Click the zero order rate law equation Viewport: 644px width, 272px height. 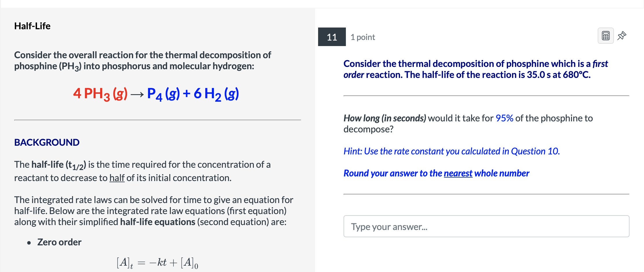(157, 263)
